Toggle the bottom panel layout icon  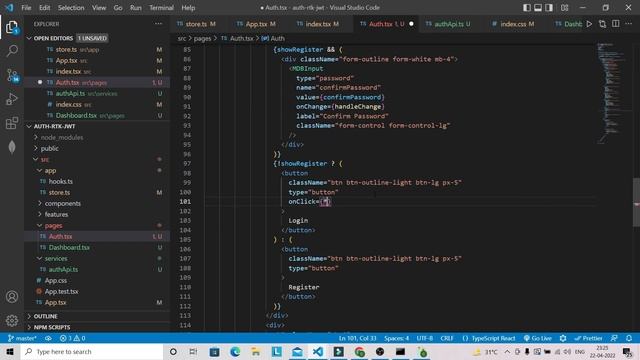tap(538, 8)
